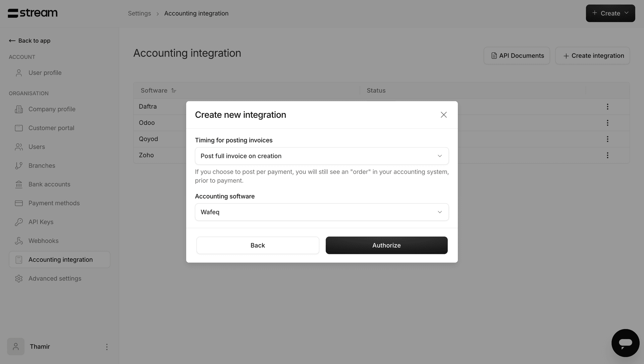Open the Bank accounts menu item
644x364 pixels.
pyautogui.click(x=49, y=184)
